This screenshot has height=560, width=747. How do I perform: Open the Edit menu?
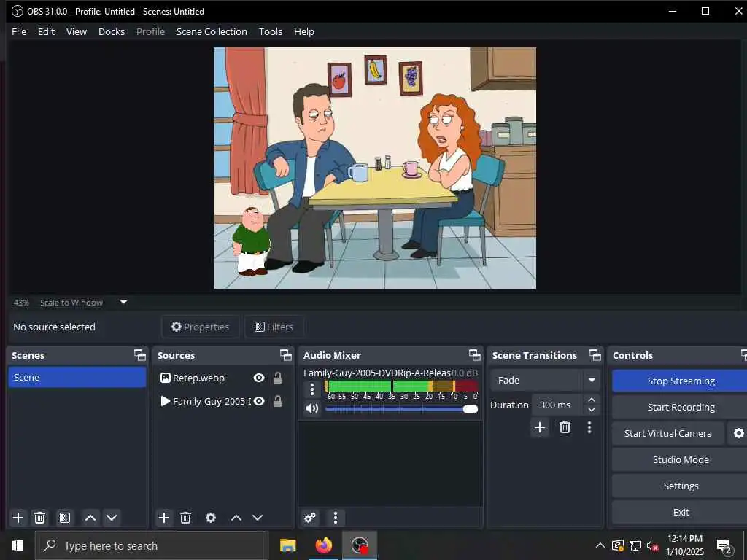click(x=46, y=31)
